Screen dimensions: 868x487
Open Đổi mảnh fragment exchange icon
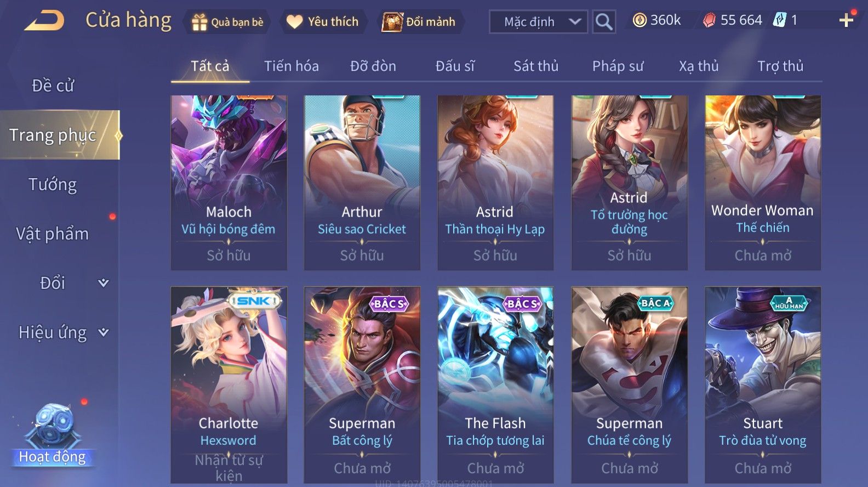click(x=392, y=22)
